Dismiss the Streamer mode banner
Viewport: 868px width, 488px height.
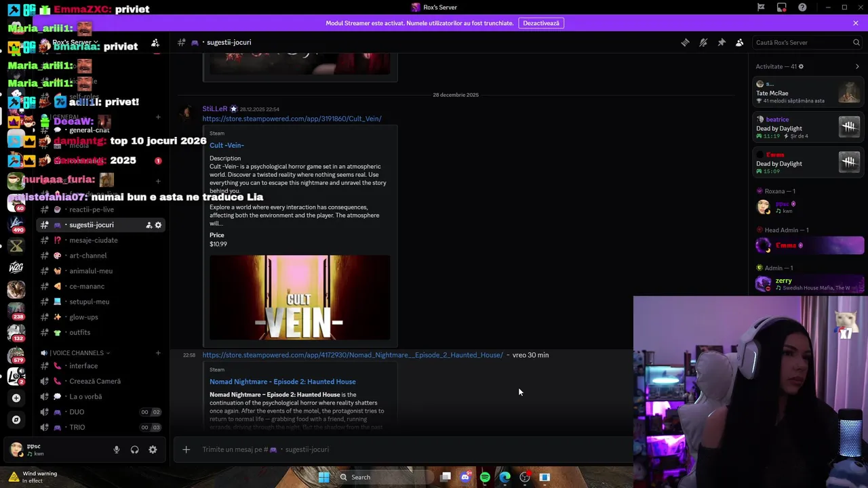click(856, 23)
